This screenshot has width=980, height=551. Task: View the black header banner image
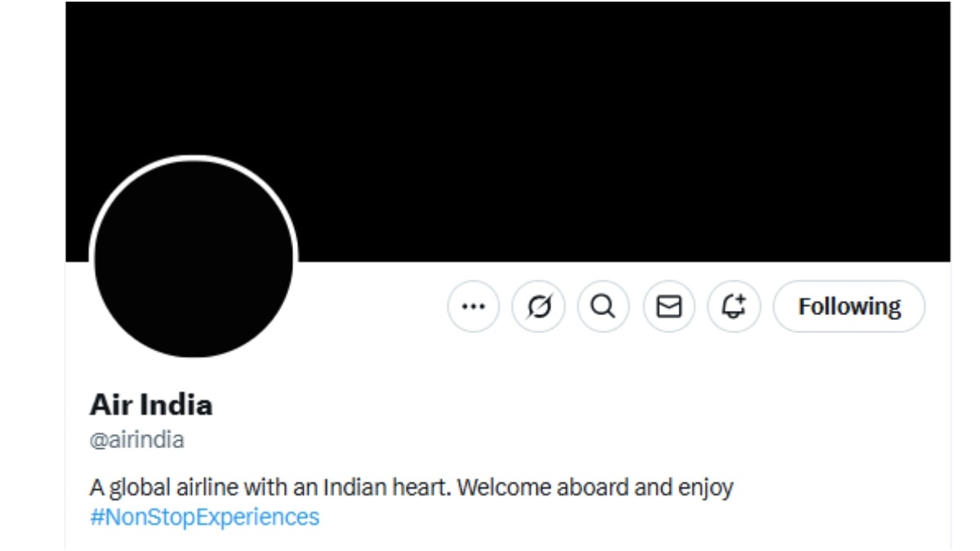[508, 131]
